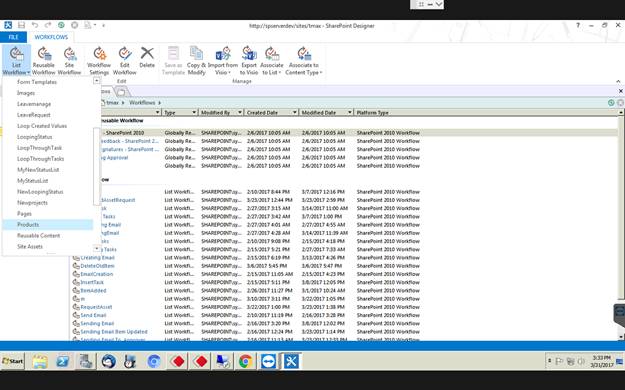Open the FILE tab

[14, 37]
